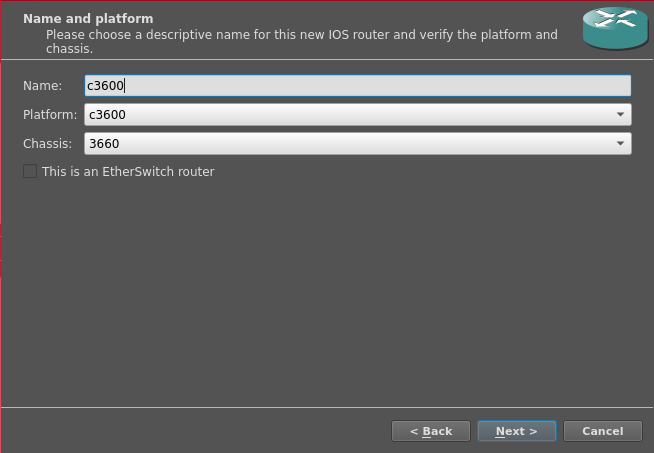Click the 3660 value in Chassis
Viewport: 654px width, 453px height.
pos(104,144)
